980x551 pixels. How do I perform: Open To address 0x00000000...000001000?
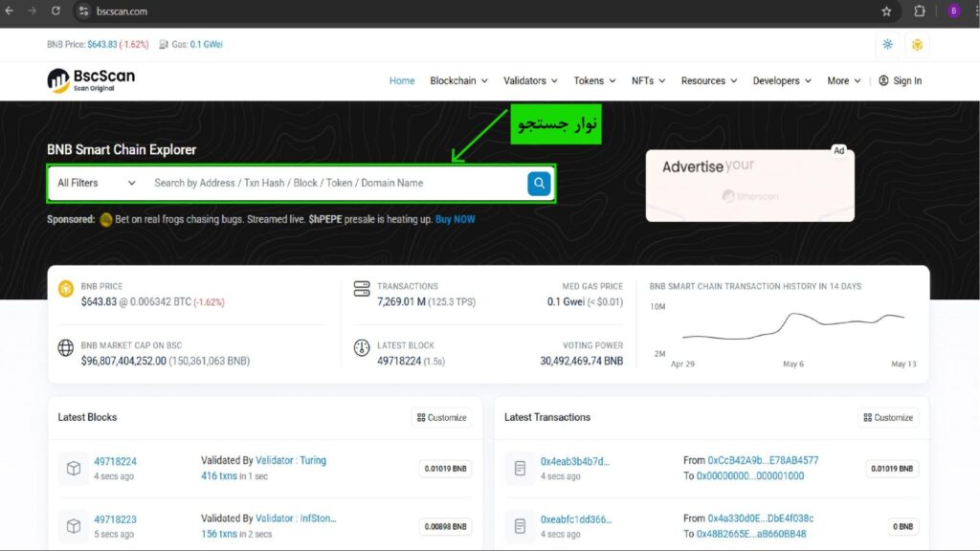[750, 476]
